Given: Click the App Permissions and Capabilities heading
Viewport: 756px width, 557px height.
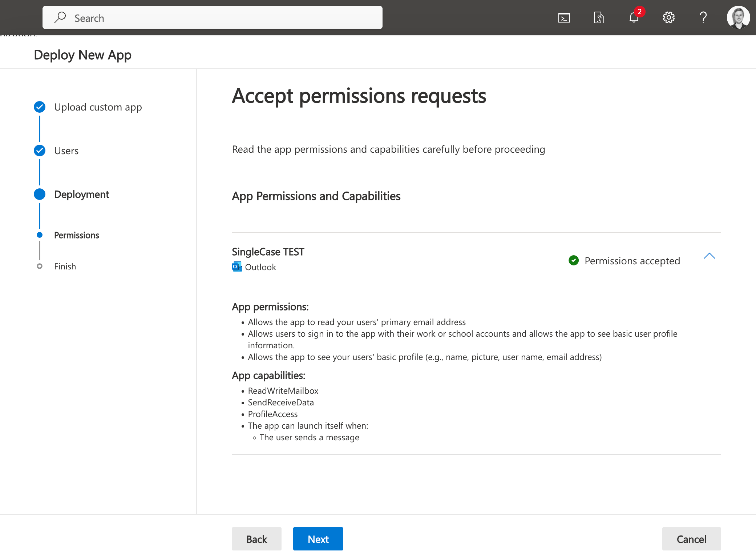Looking at the screenshot, I should coord(316,196).
